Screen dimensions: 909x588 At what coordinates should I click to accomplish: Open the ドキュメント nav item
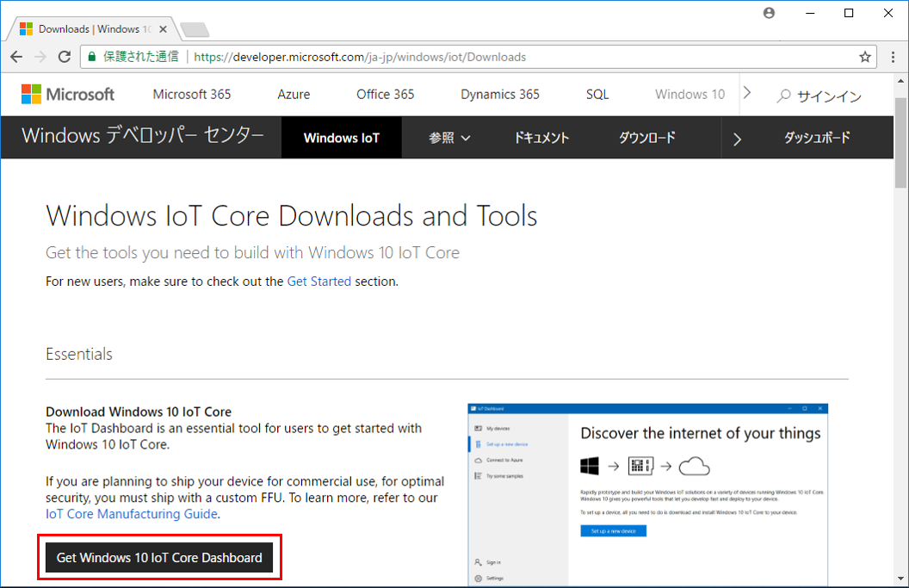click(x=541, y=138)
